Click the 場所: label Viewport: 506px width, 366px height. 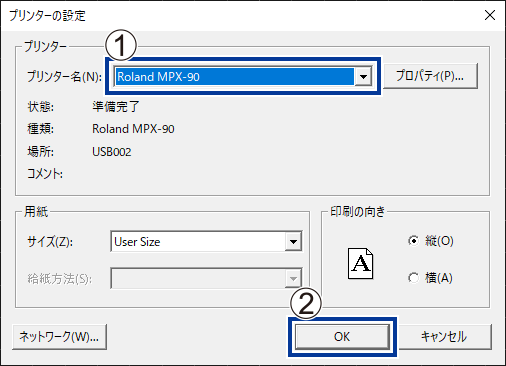(x=40, y=152)
